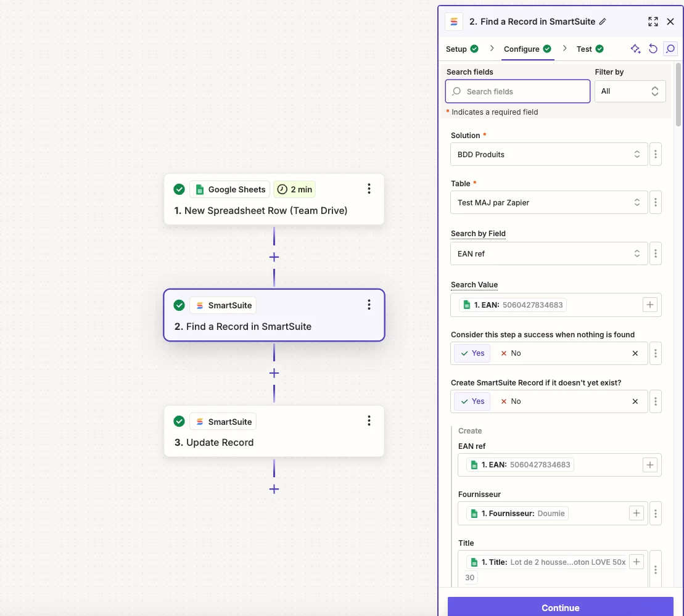The image size is (684, 616).
Task: Click the Search by Field label
Action: [478, 234]
